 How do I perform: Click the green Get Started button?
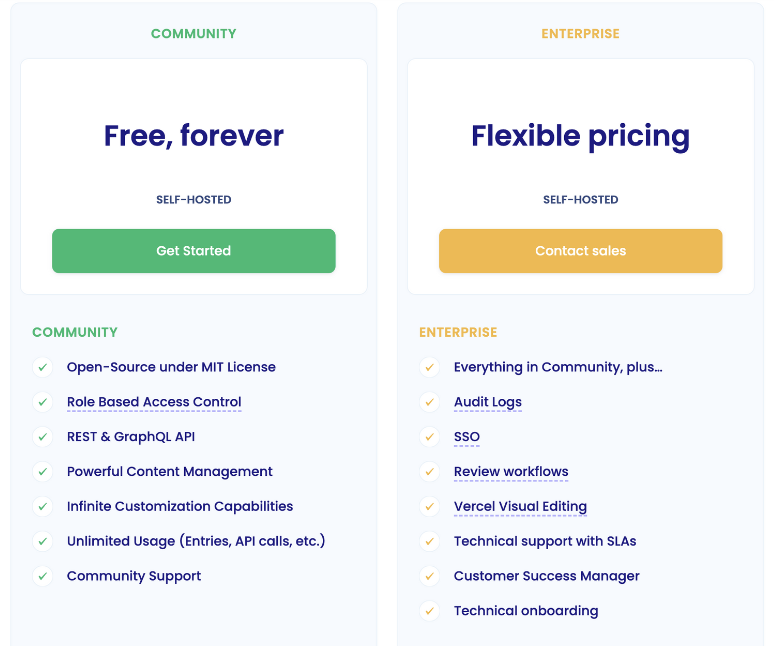tap(194, 251)
